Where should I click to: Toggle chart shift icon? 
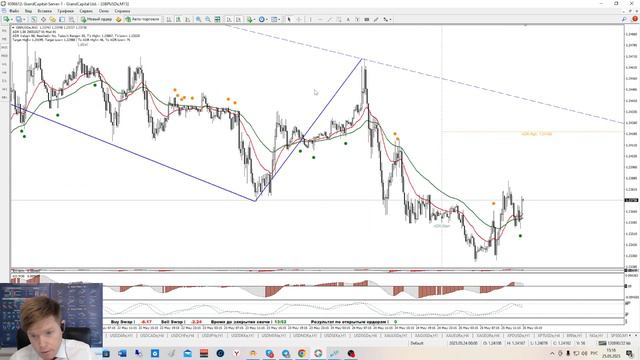point(238,19)
